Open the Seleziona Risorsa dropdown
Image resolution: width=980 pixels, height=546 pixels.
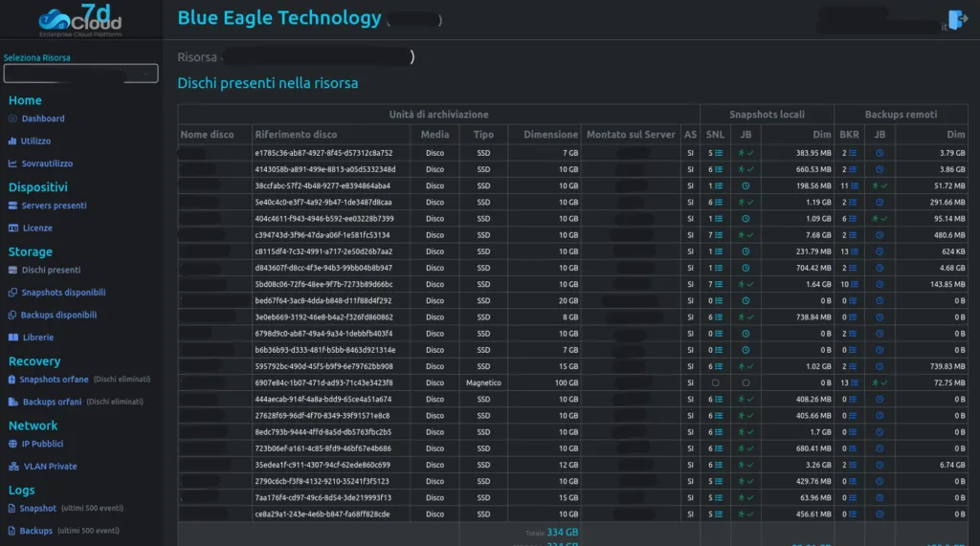pos(80,74)
